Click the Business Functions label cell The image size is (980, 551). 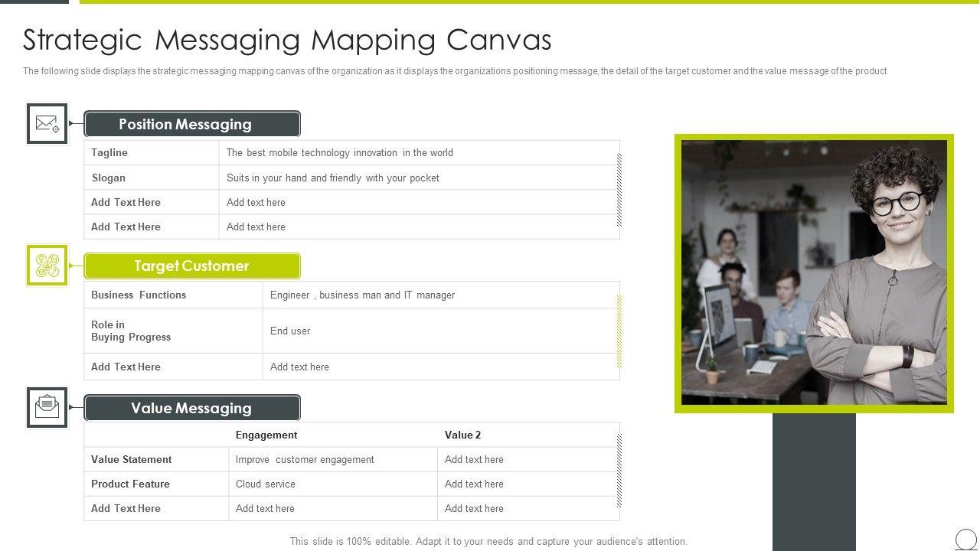pos(173,295)
